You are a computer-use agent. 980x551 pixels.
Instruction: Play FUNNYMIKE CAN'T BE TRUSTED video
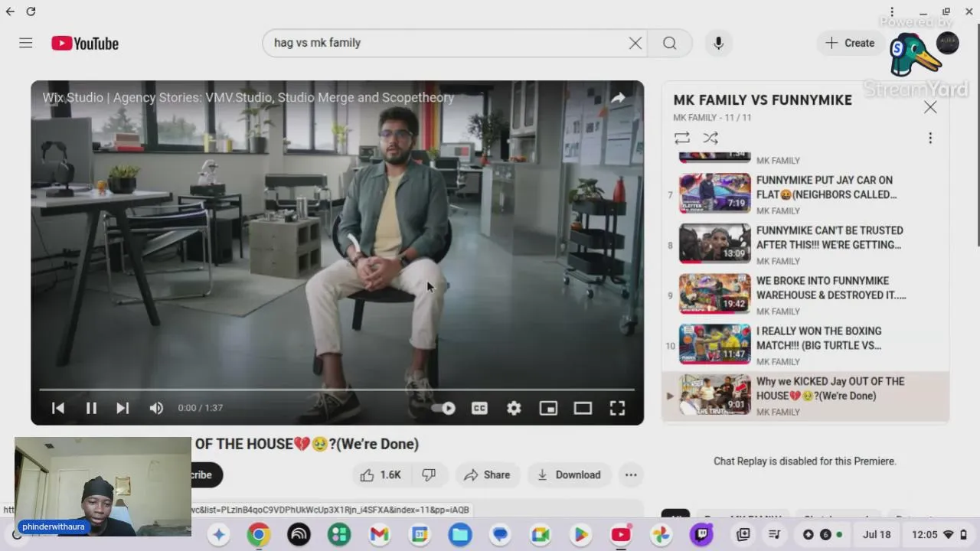tap(805, 245)
